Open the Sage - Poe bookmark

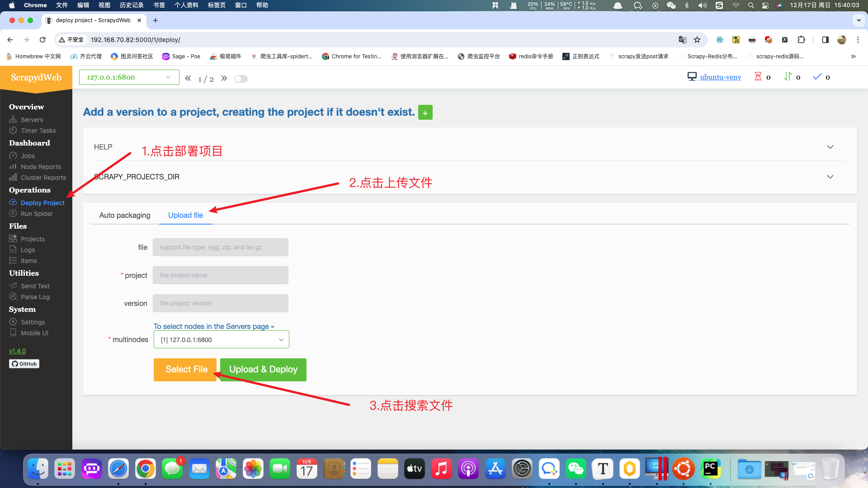[181, 56]
